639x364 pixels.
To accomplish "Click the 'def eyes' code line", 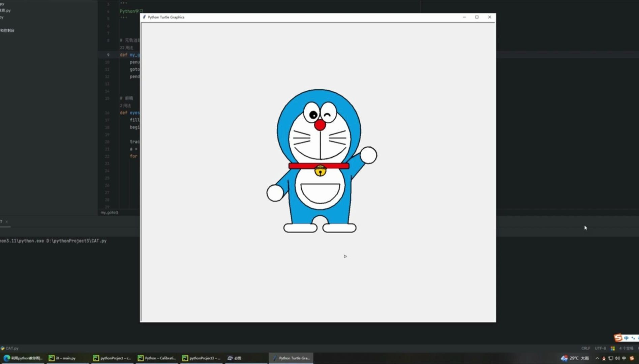I will (x=129, y=113).
